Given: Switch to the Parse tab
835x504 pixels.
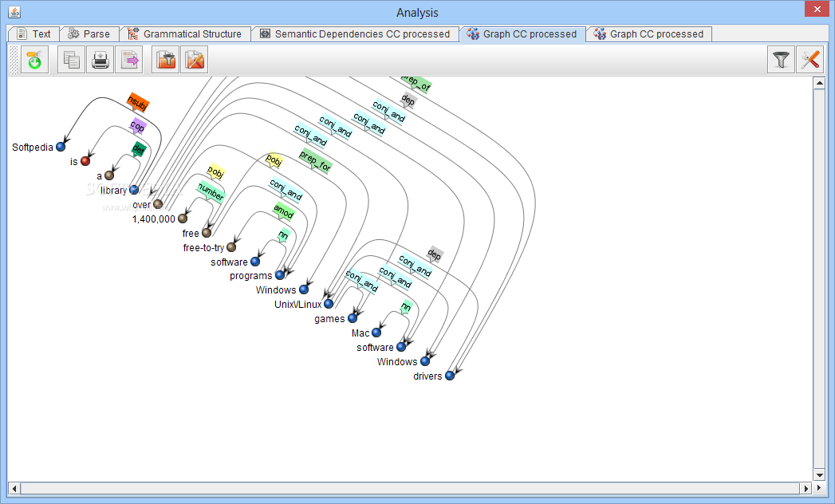Looking at the screenshot, I should pyautogui.click(x=89, y=34).
